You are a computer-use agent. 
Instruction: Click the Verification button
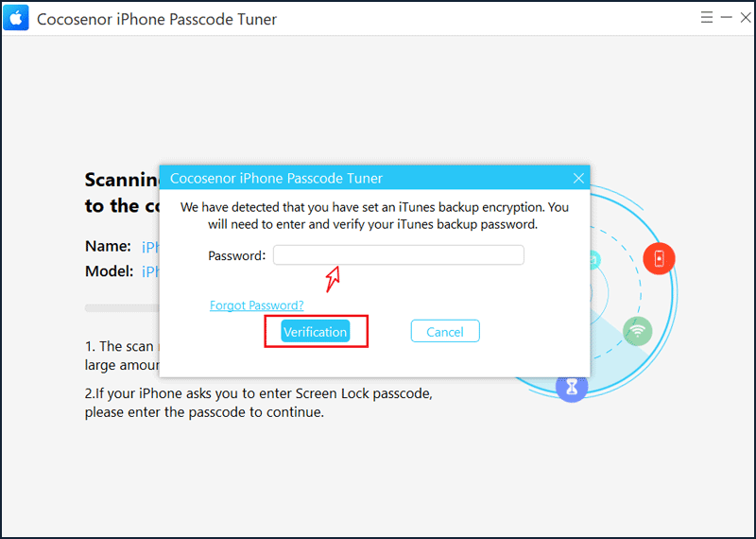316,332
